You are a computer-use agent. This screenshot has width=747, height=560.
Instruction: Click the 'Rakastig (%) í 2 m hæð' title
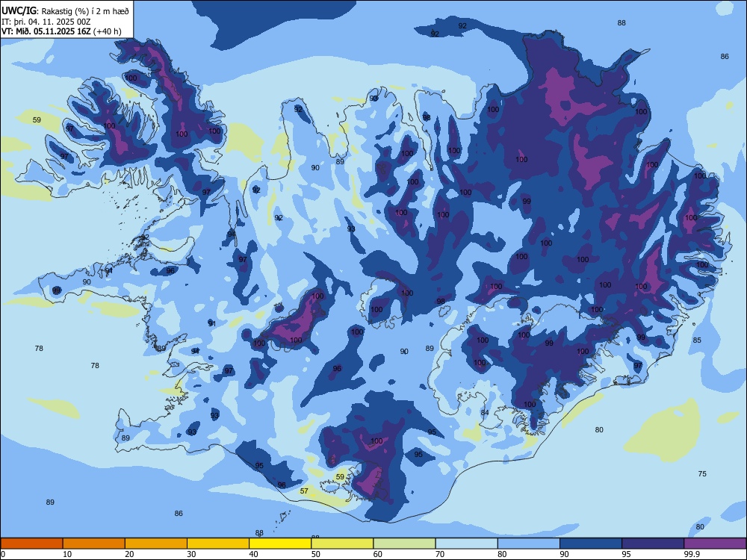pos(85,11)
